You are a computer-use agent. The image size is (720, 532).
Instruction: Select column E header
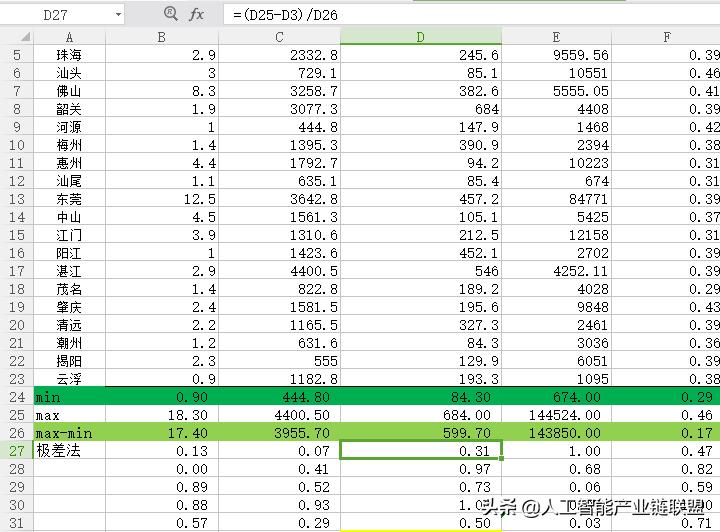tap(556, 37)
